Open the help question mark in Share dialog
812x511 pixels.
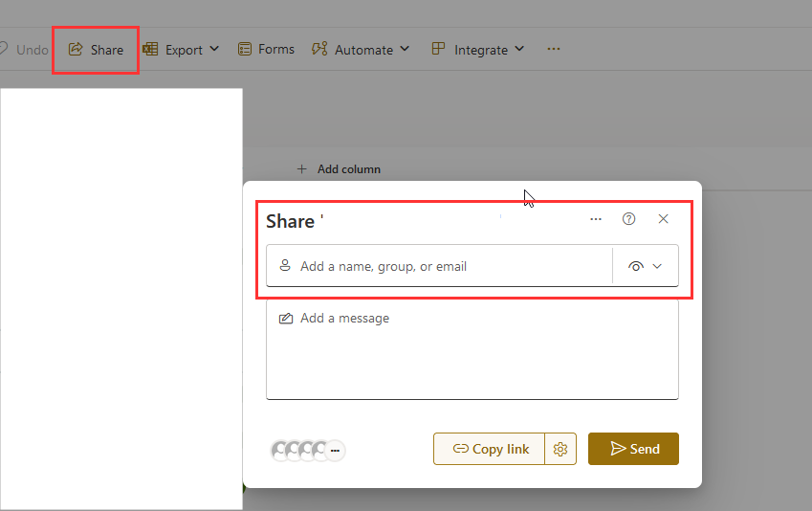(x=628, y=219)
